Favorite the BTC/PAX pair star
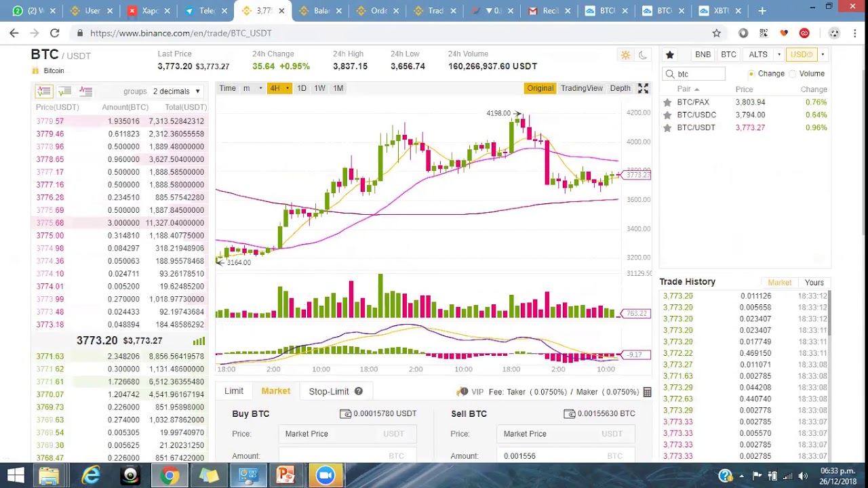 pos(667,102)
